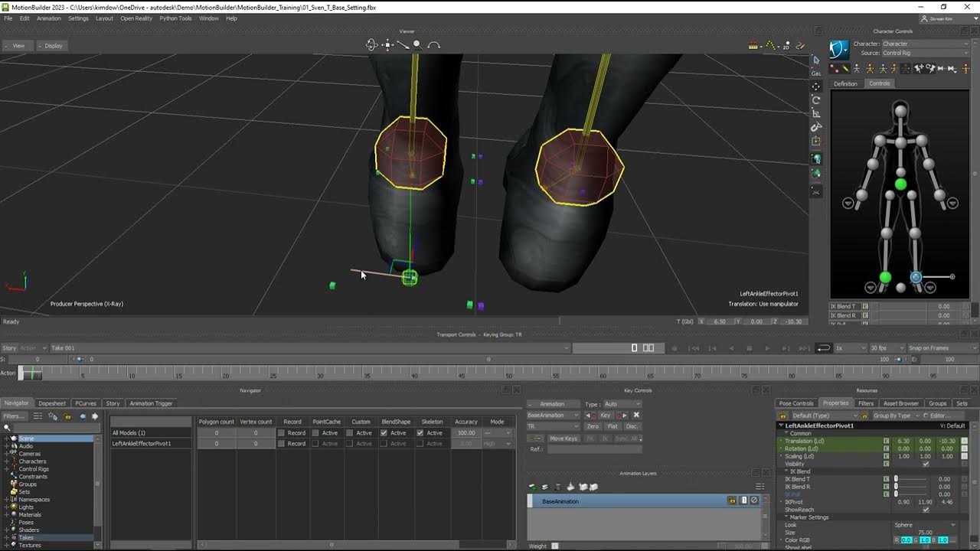Open the 30 fps frame rate dropdown
Image resolution: width=980 pixels, height=551 pixels.
pyautogui.click(x=887, y=348)
